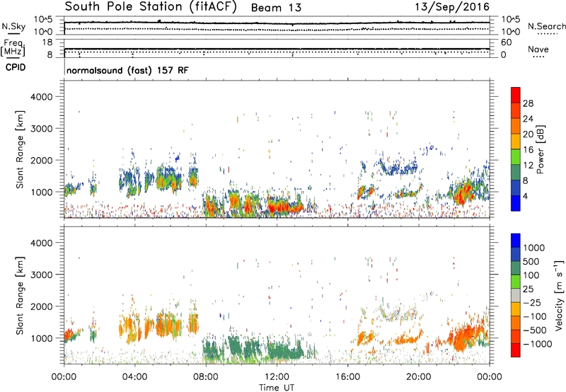
Task: Click the "08:00" time tick label
Action: pos(206,377)
